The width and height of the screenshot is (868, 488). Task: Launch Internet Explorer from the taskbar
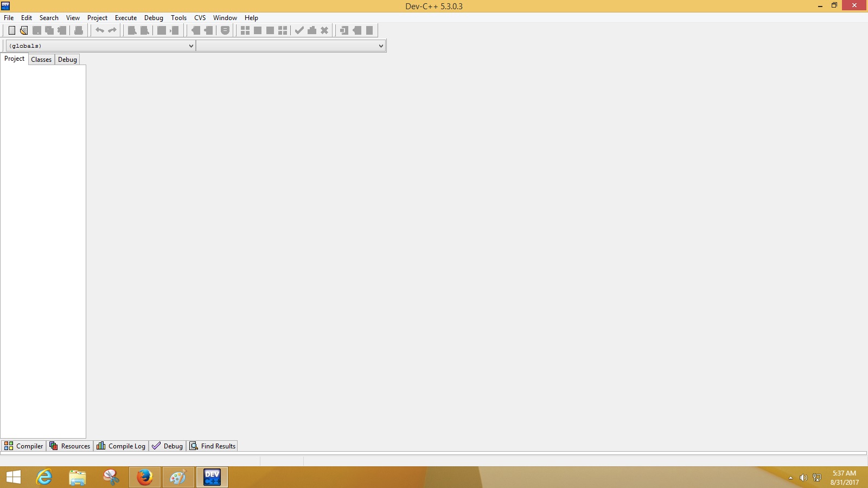[44, 477]
